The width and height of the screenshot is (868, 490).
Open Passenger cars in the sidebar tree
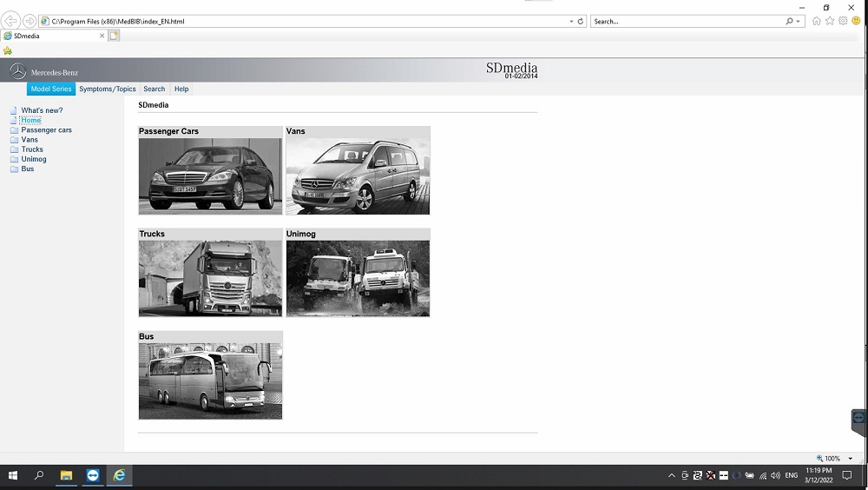(x=47, y=129)
